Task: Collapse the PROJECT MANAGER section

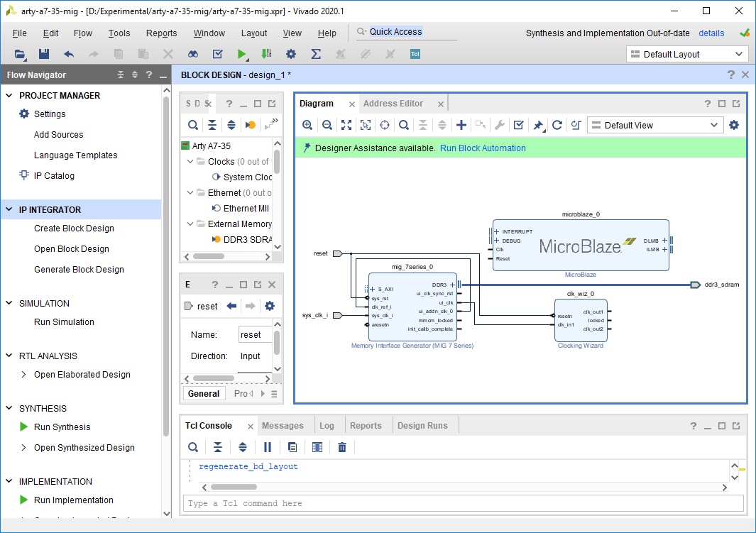Action: pos(9,95)
